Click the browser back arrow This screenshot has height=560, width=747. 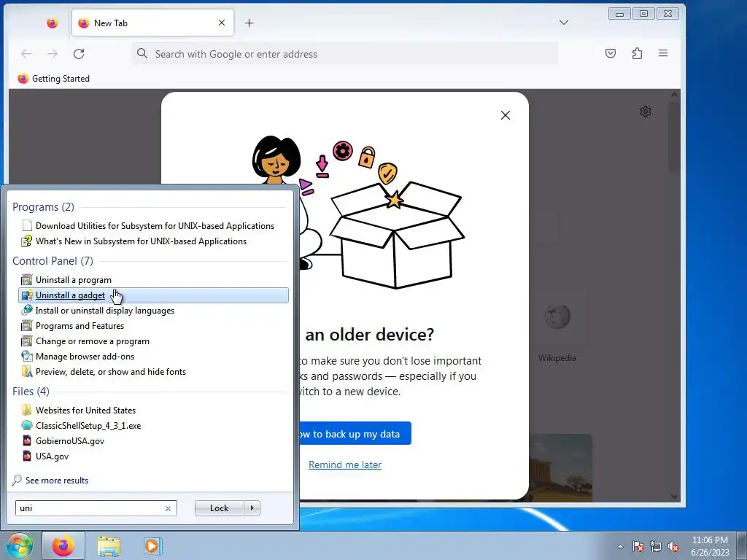(x=26, y=54)
